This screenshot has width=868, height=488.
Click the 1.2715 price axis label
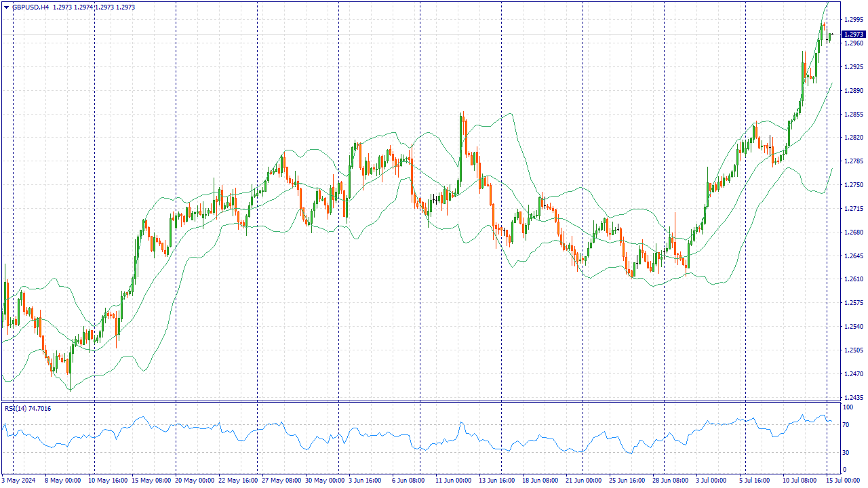pyautogui.click(x=854, y=209)
